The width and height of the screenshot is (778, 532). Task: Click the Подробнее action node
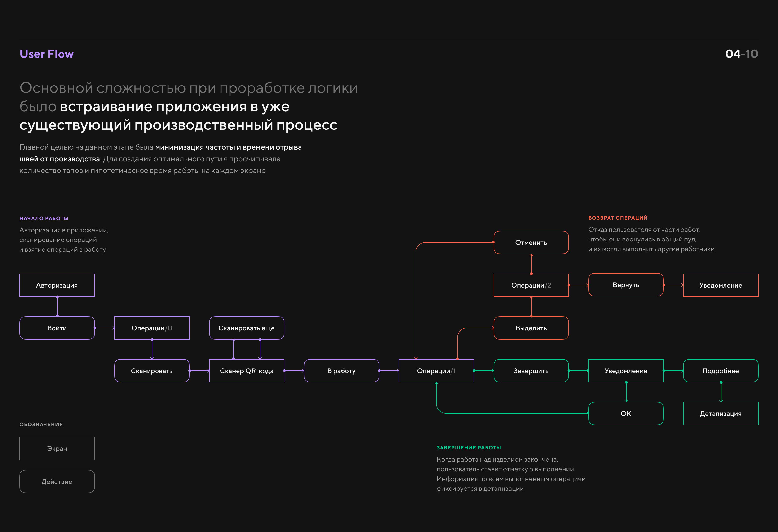pos(720,371)
